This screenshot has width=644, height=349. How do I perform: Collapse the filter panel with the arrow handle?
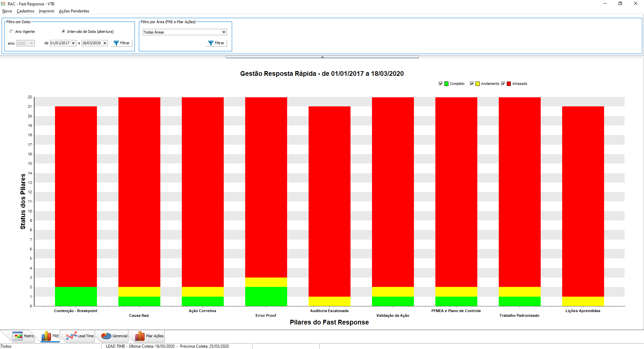point(322,57)
